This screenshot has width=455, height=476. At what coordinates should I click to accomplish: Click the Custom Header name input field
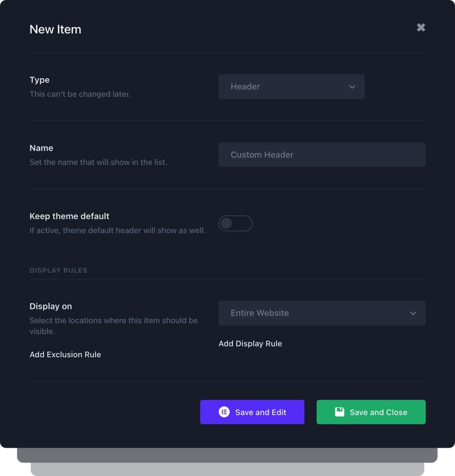322,154
